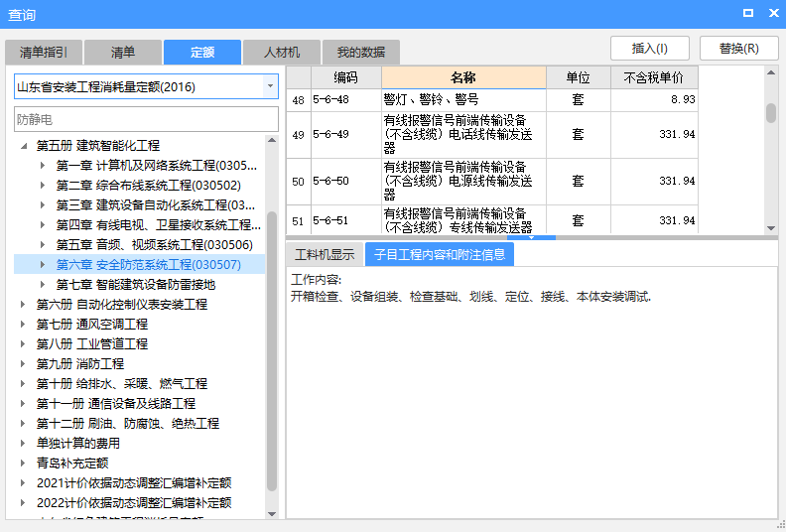This screenshot has height=532, width=786.
Task: Expand the 青岛补充定额 node
Action: coord(23,463)
